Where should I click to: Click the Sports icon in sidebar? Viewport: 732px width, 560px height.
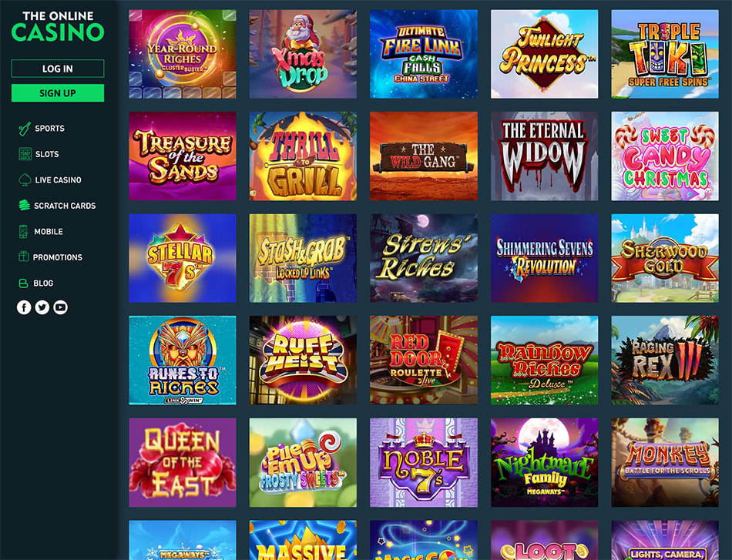click(x=25, y=129)
